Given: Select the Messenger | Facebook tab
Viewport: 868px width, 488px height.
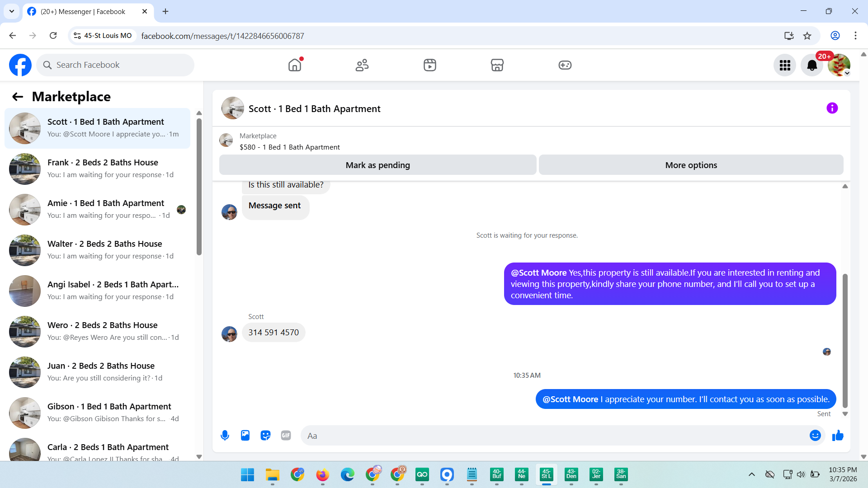Looking at the screenshot, I should (88, 11).
